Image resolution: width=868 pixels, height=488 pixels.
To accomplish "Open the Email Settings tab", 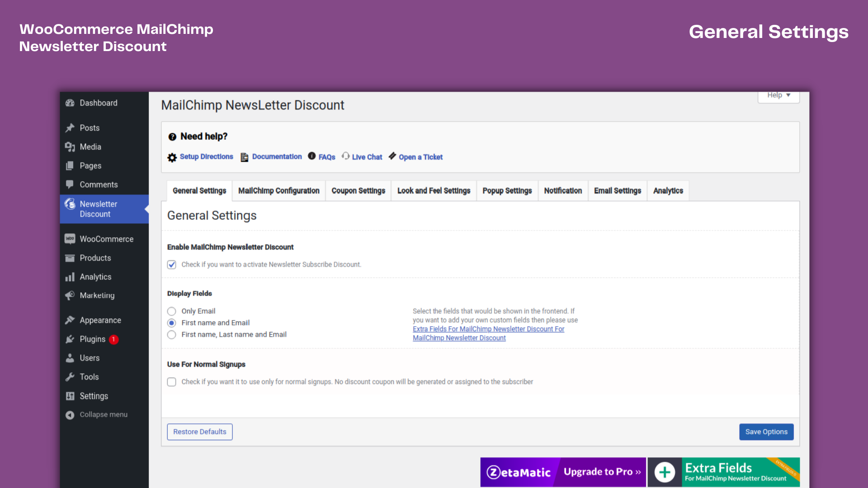I will pos(618,191).
